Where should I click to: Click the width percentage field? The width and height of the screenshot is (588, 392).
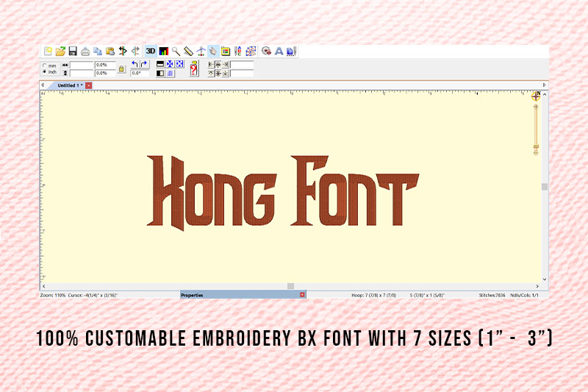point(105,65)
